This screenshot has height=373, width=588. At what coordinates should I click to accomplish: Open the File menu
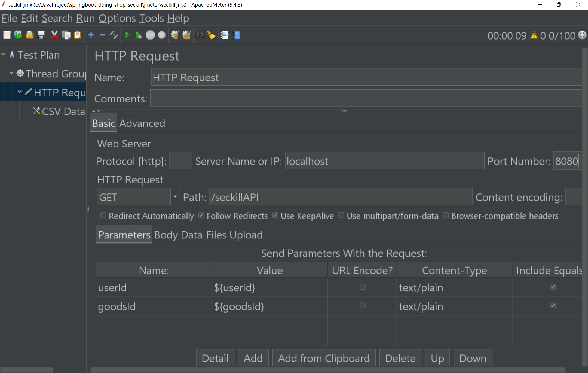pos(10,18)
